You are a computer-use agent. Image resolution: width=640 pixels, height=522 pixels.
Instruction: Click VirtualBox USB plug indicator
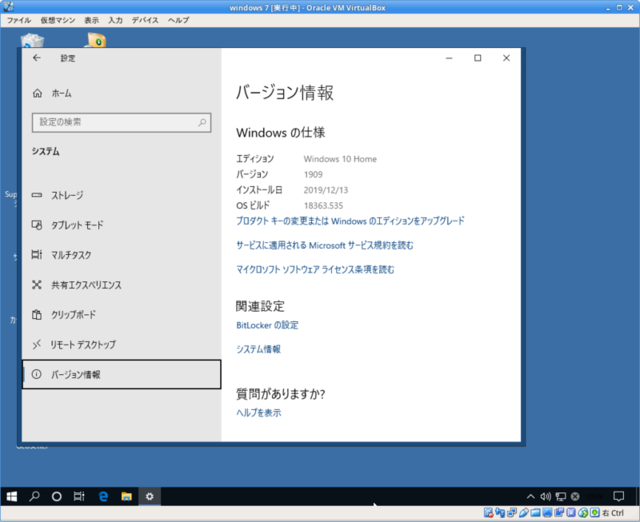point(524,513)
